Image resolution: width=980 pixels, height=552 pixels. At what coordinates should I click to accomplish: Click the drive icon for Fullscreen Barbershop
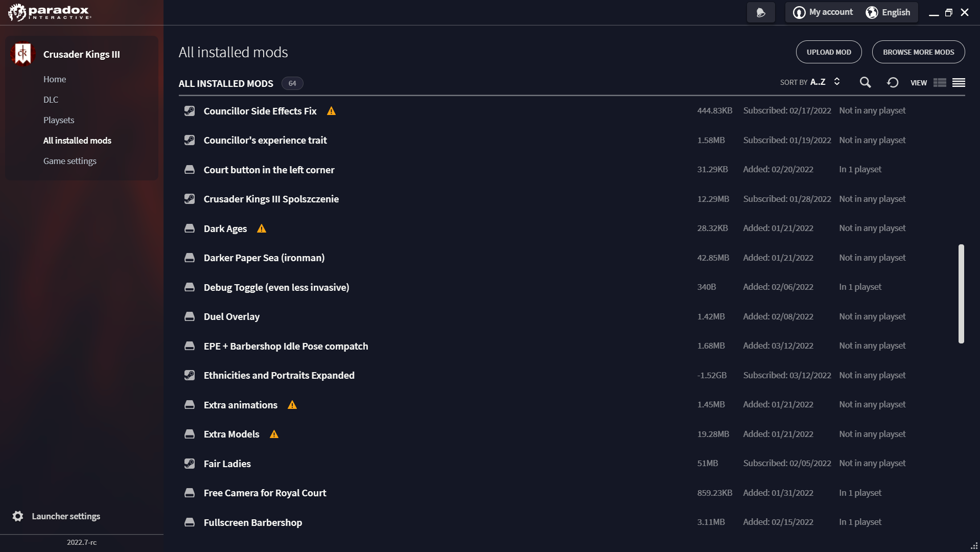(190, 522)
